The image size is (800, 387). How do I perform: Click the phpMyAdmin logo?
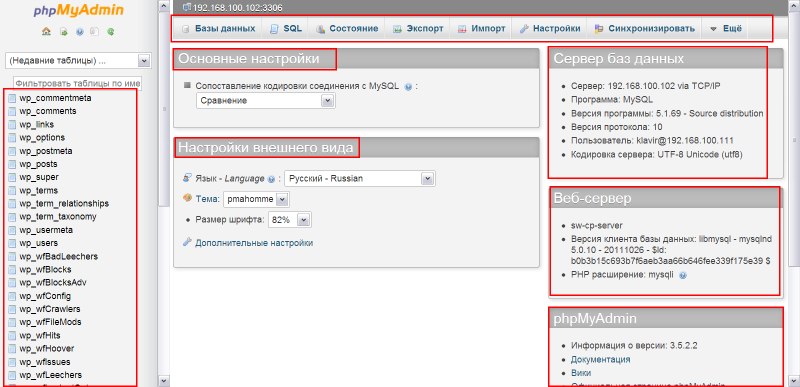tap(79, 11)
